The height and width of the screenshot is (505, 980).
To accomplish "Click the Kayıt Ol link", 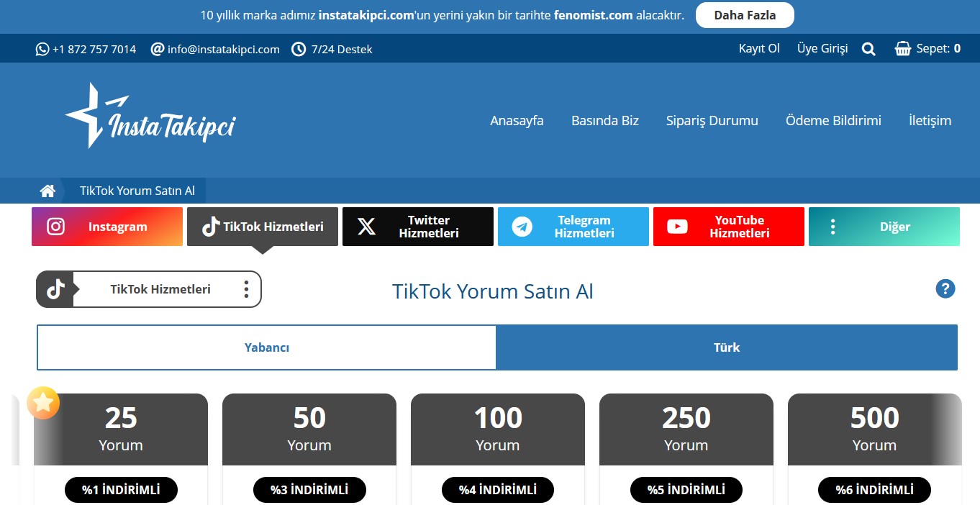I will pyautogui.click(x=759, y=49).
